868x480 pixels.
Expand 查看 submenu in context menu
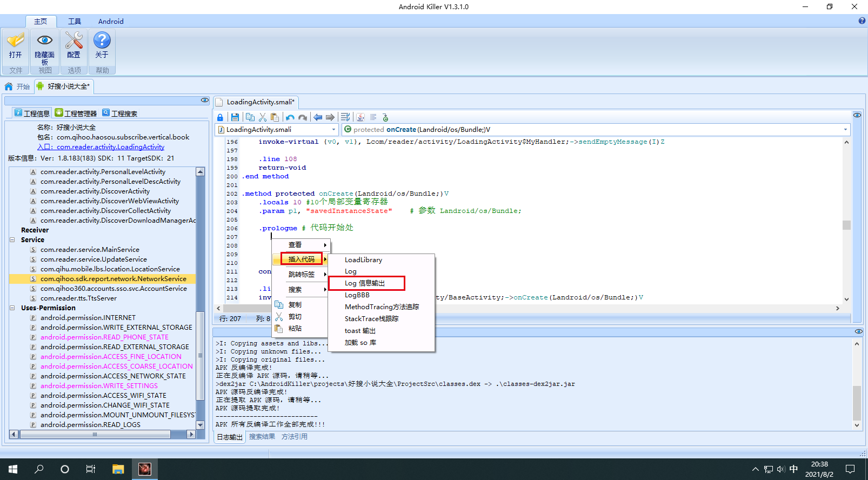click(301, 245)
